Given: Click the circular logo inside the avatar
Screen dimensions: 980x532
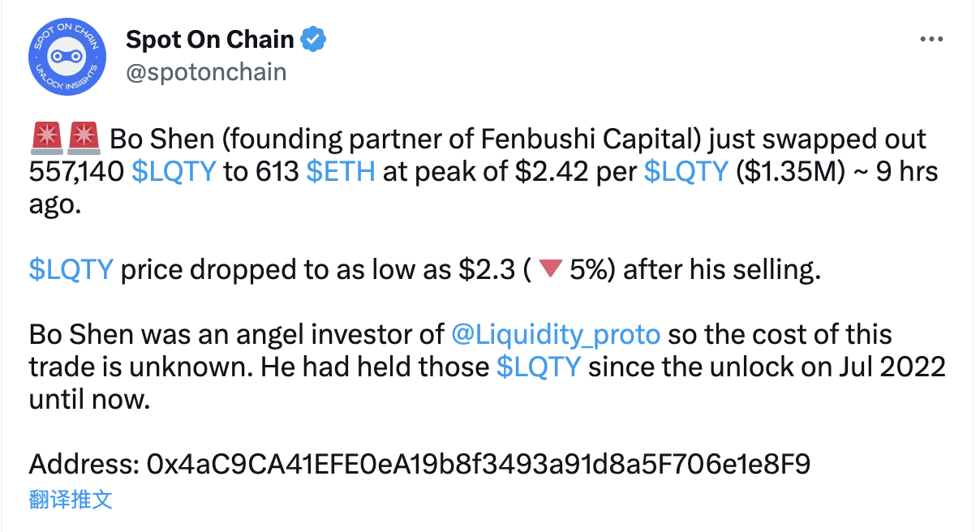Looking at the screenshot, I should [x=67, y=57].
